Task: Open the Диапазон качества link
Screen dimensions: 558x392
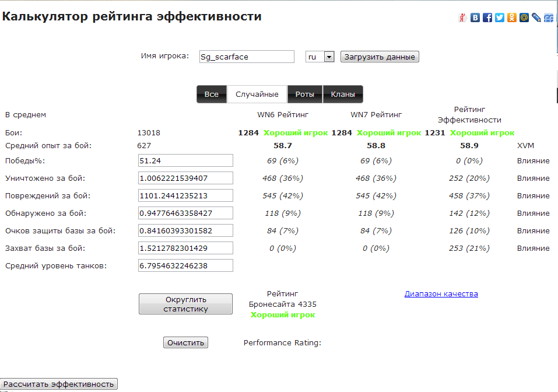Action: (x=441, y=294)
